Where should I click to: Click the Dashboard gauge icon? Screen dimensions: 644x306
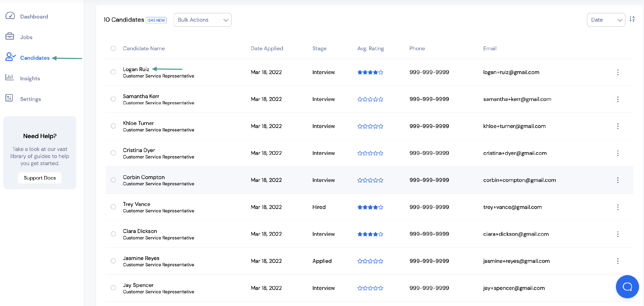point(10,16)
